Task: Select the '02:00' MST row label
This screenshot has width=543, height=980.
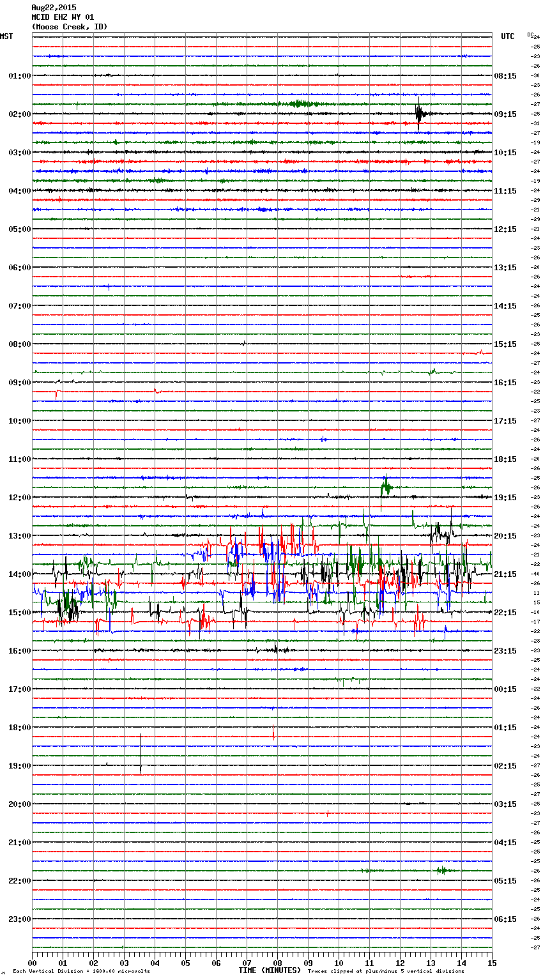Action: pos(20,114)
